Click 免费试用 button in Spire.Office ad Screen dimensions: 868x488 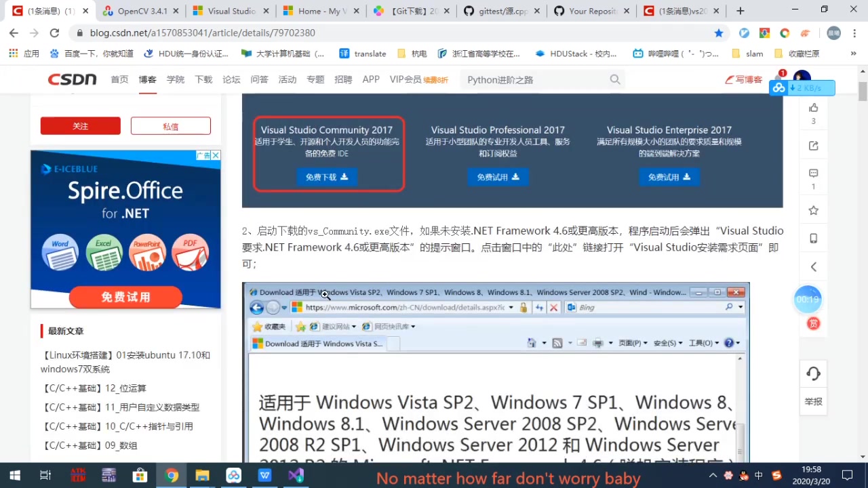[x=125, y=297]
